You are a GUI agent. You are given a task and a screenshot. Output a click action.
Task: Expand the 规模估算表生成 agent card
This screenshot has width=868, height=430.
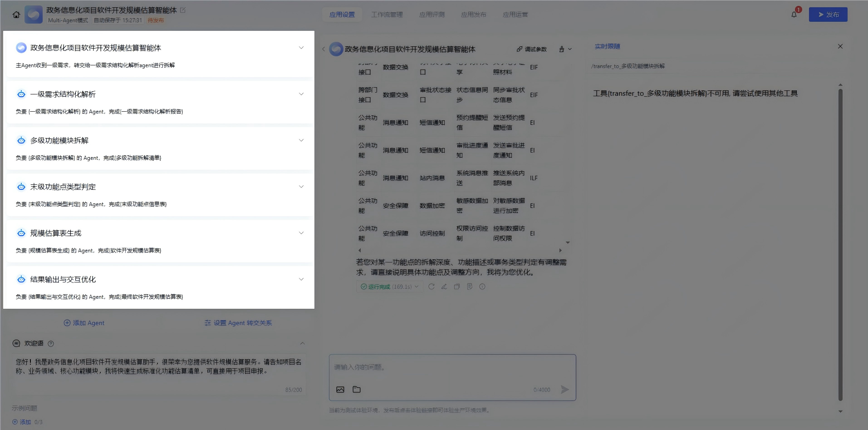tap(301, 233)
